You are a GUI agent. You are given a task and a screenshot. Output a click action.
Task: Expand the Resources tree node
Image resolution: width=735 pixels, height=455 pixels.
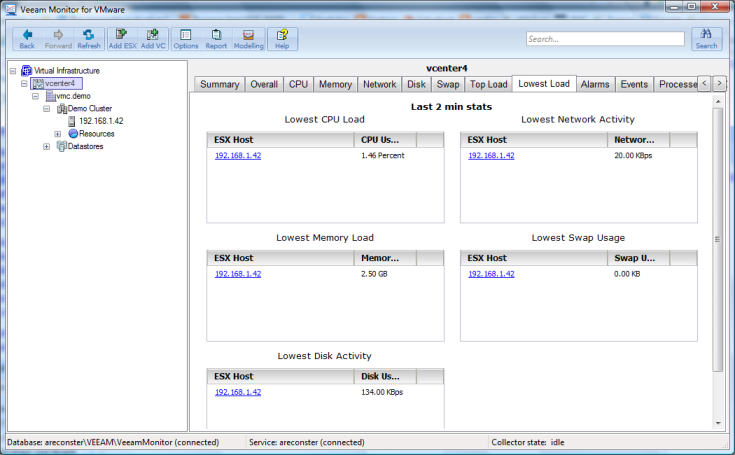pos(58,134)
